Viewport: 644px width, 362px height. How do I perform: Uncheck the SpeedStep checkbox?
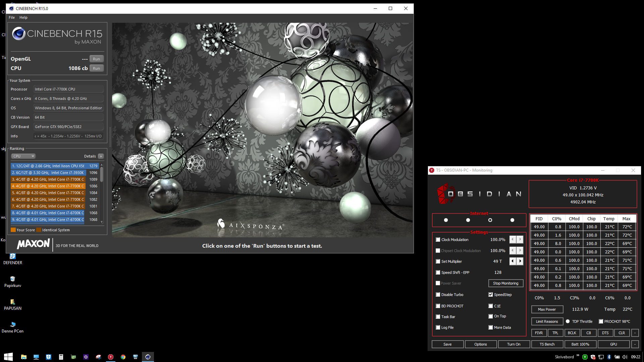pyautogui.click(x=491, y=295)
